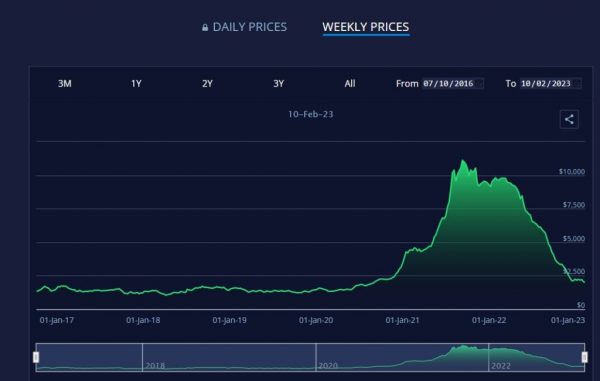The width and height of the screenshot is (600, 381).
Task: Switch to the Daily Prices tab
Action: pyautogui.click(x=245, y=27)
